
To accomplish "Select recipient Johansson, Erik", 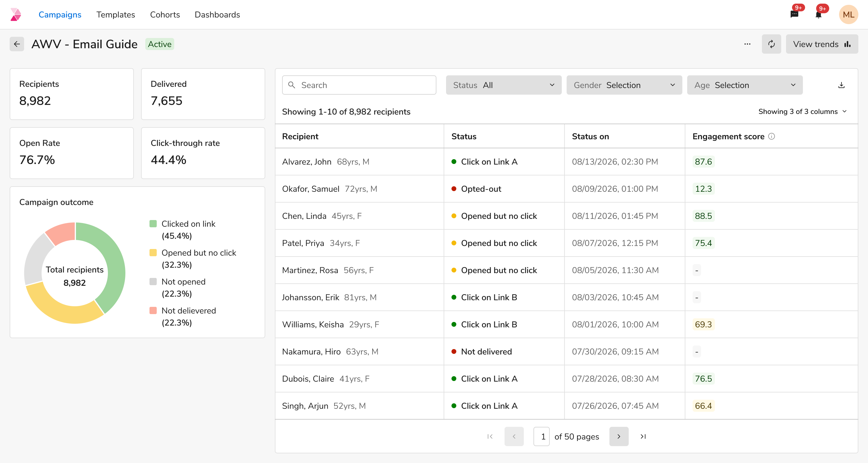I will [x=311, y=297].
